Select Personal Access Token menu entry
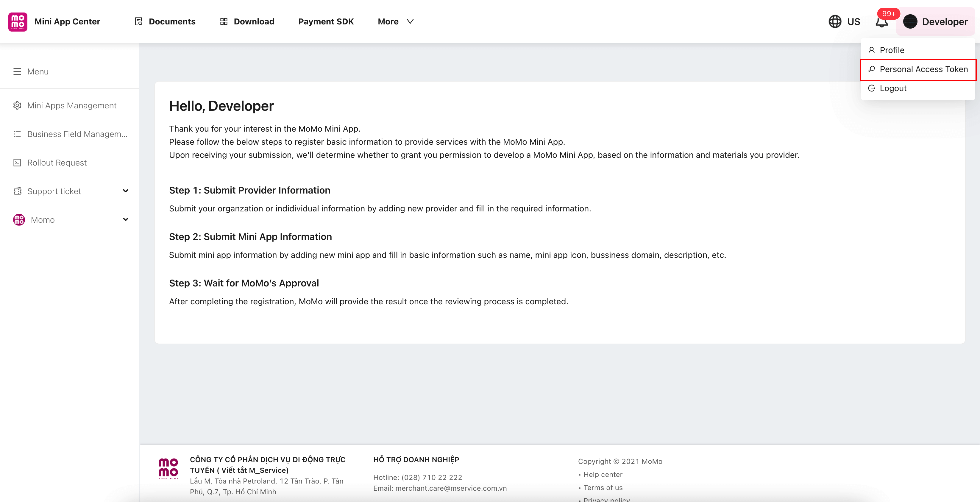The width and height of the screenshot is (980, 502). [x=923, y=69]
